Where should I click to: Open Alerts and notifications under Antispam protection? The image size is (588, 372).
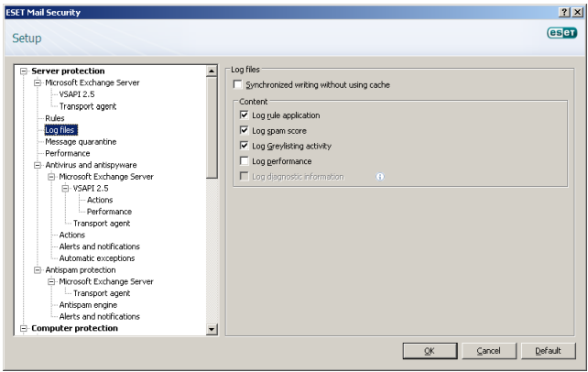click(100, 316)
